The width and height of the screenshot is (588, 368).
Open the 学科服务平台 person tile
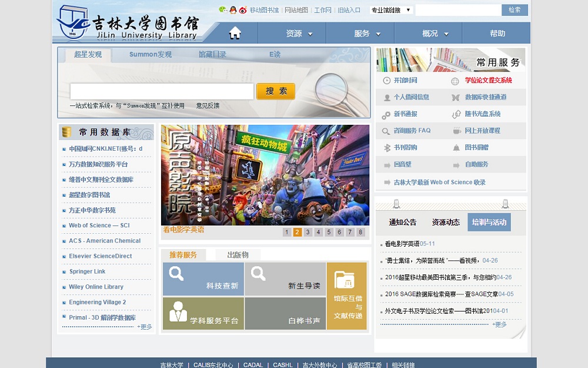click(203, 314)
